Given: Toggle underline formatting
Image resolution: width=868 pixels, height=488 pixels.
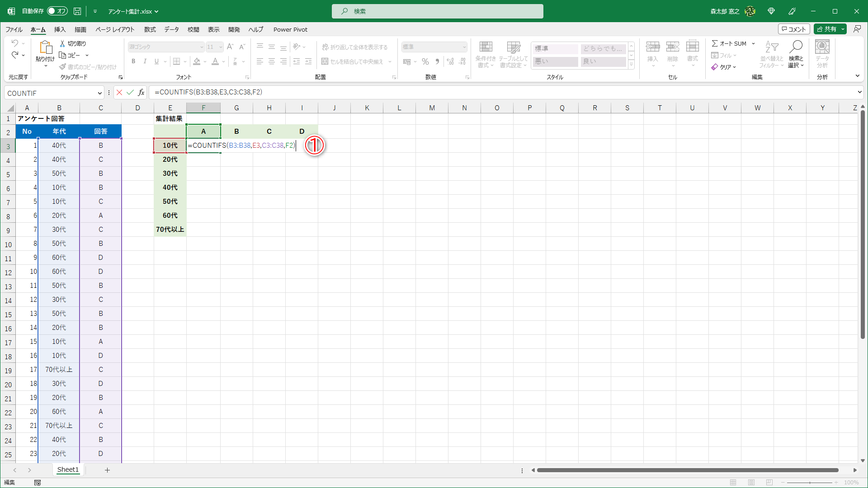Looking at the screenshot, I should [x=156, y=61].
